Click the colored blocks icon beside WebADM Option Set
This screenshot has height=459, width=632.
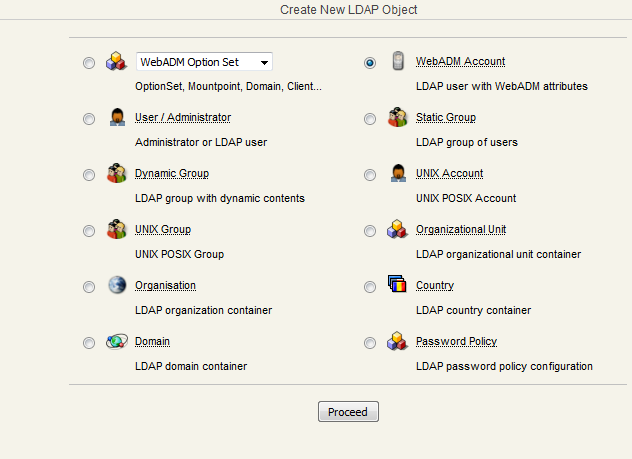[116, 61]
